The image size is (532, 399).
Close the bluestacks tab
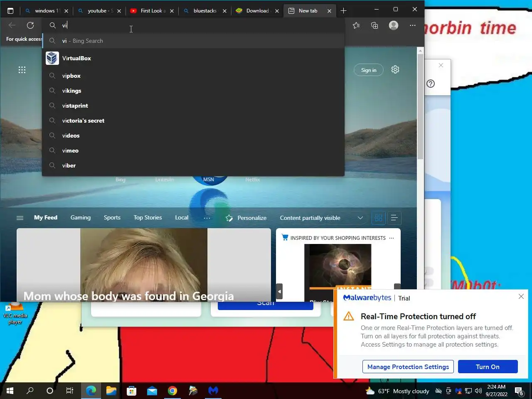click(224, 11)
